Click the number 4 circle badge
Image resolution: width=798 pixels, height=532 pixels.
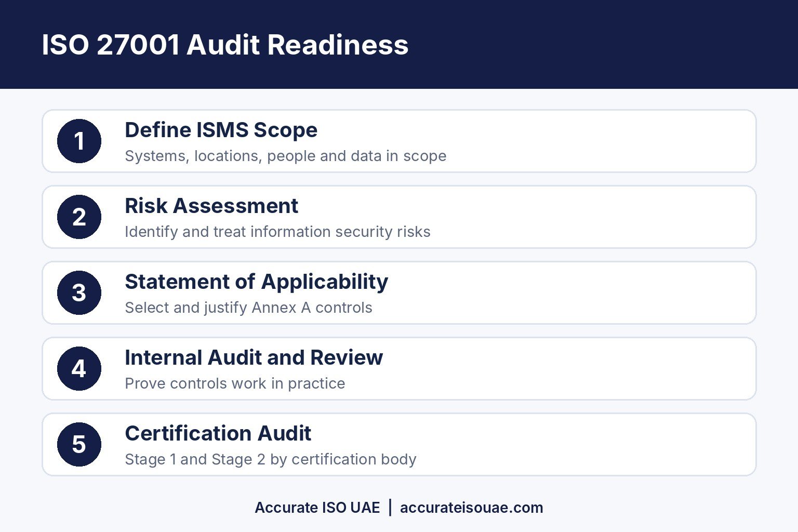click(x=79, y=368)
